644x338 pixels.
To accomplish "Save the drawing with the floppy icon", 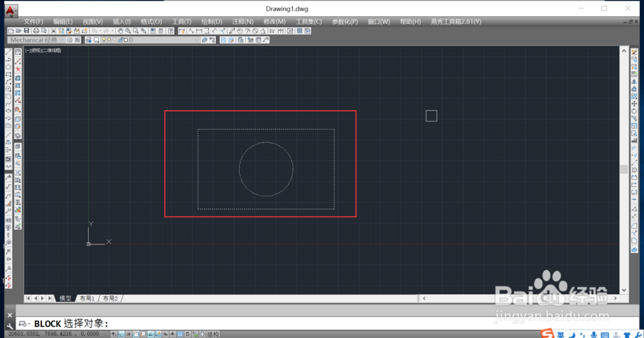I will 26,31.
